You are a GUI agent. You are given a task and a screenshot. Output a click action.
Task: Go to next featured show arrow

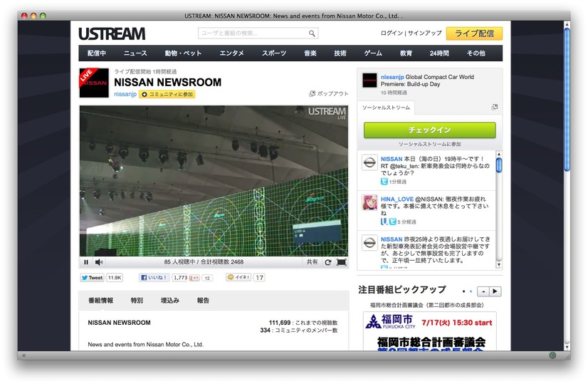tap(495, 291)
